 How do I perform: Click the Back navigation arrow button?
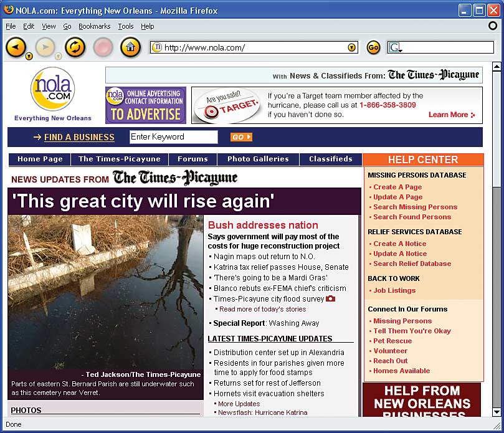pos(16,47)
